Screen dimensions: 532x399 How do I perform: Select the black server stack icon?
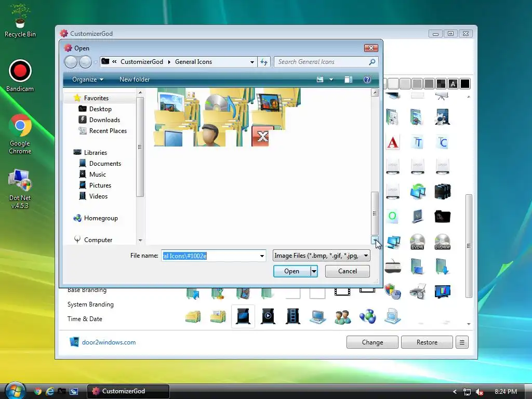[442, 191]
